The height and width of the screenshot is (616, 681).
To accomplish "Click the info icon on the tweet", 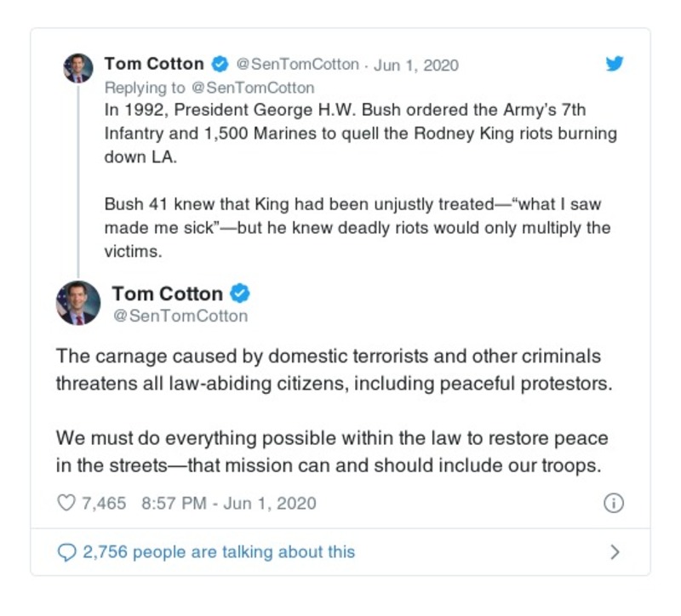I will pyautogui.click(x=613, y=503).
